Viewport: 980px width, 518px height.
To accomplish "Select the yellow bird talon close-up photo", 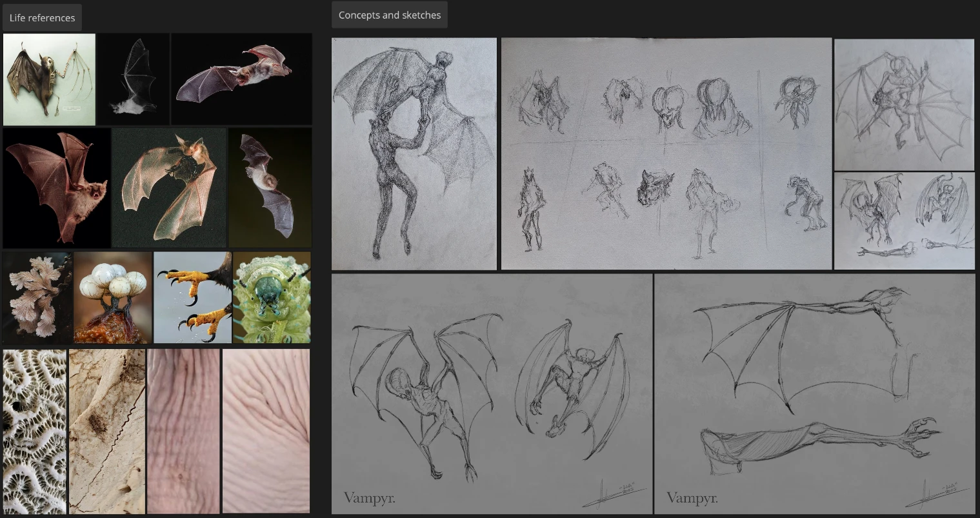I will click(x=192, y=297).
